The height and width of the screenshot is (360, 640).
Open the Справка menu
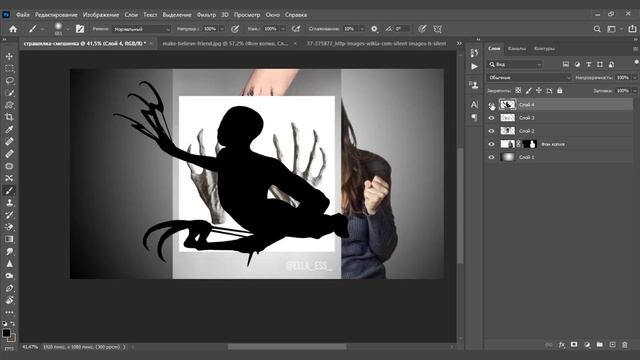[x=296, y=15]
